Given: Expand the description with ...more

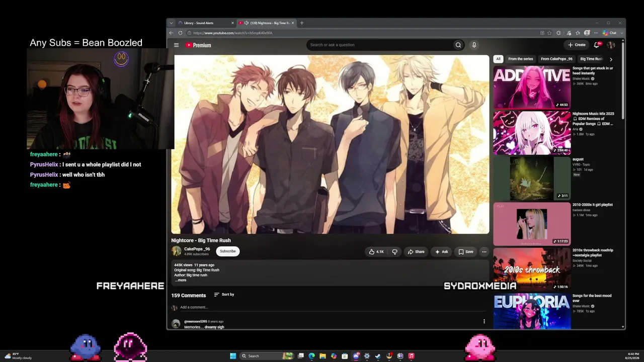Looking at the screenshot, I should coord(180,280).
